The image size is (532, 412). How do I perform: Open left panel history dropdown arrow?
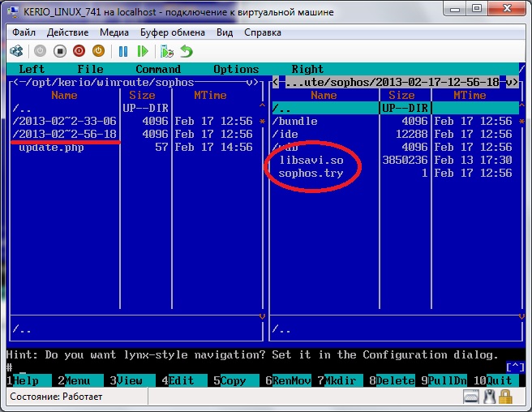253,82
